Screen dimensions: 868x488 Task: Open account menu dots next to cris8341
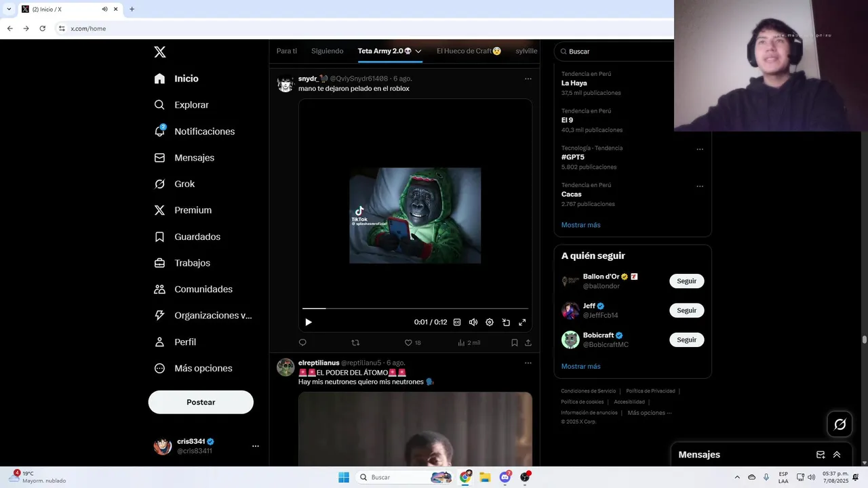tap(256, 446)
